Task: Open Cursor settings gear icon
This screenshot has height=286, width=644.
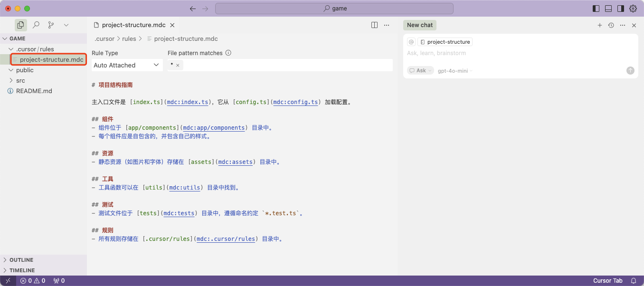Action: (x=633, y=9)
